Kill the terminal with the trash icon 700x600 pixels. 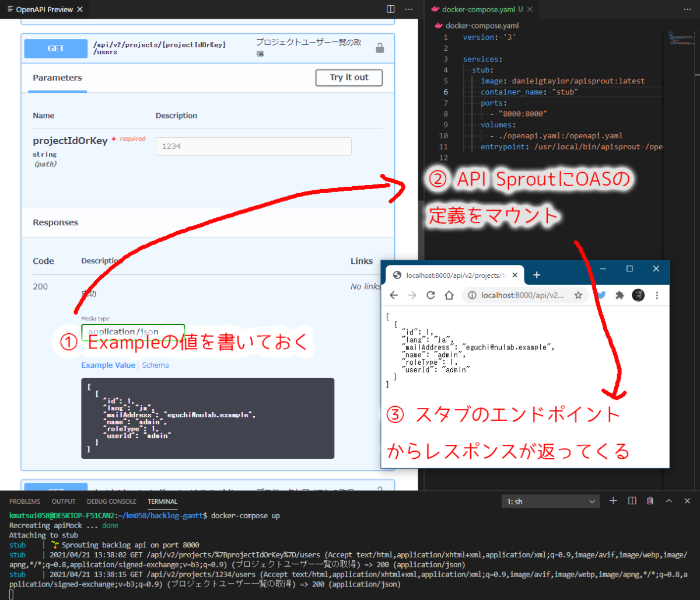pos(650,501)
